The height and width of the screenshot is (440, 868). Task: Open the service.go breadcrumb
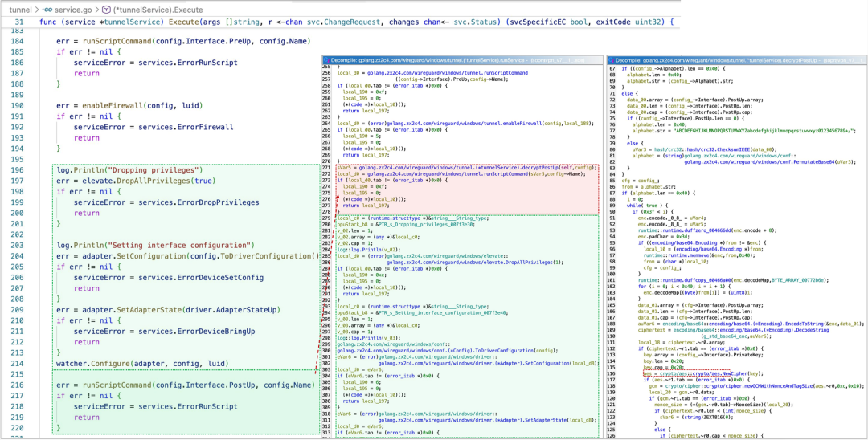[x=74, y=10]
